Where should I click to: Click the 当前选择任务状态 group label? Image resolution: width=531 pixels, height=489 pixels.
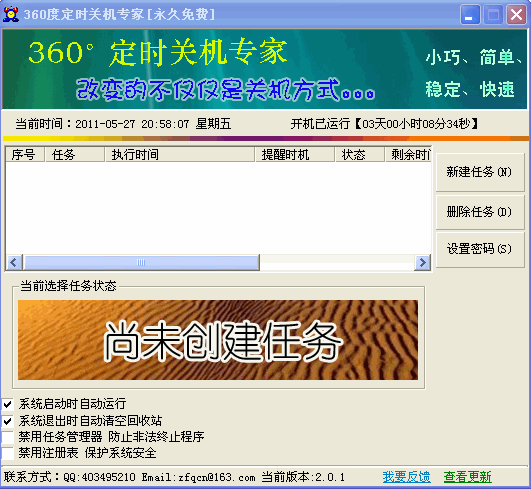[68, 286]
